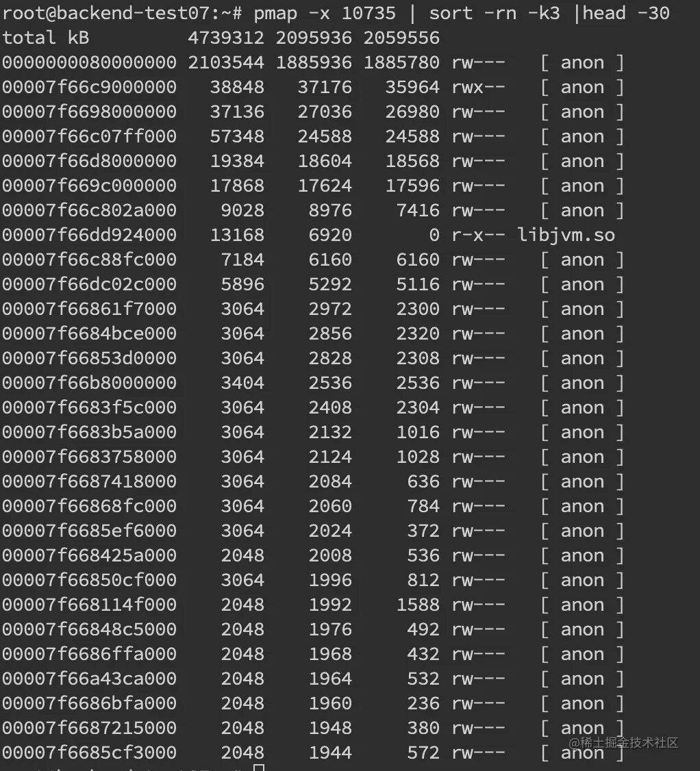Click RSS value 1885936
Screen dimensions: 700x771
pyautogui.click(x=314, y=62)
